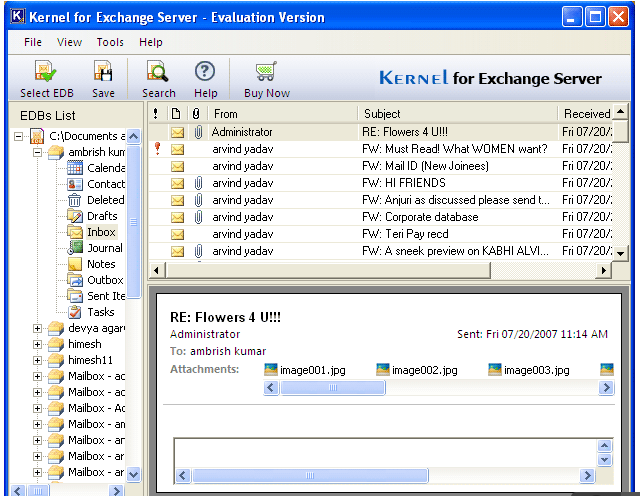640x496 pixels.
Task: Click attachments scroll right arrow
Action: 606,387
